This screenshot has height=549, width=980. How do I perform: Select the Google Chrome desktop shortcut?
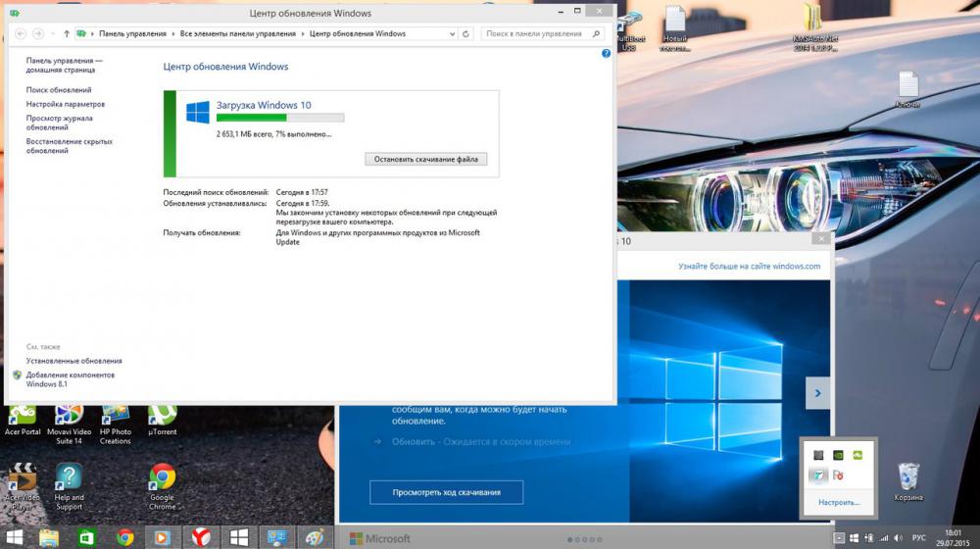click(x=162, y=487)
